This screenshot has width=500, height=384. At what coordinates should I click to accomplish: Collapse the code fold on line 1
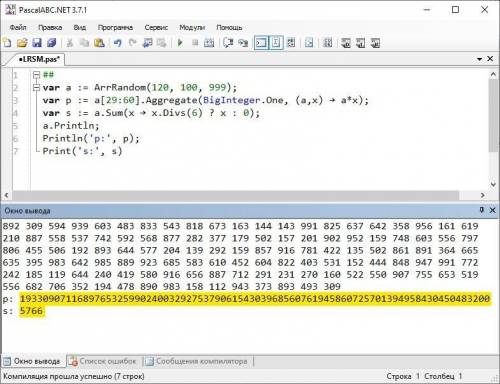[x=36, y=75]
